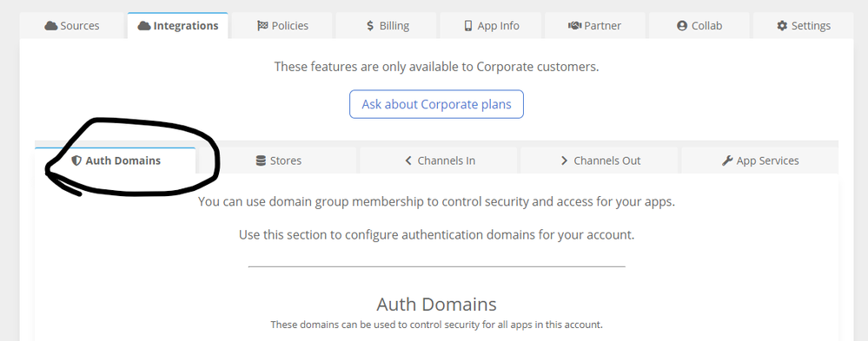This screenshot has height=341, width=868.
Task: Click the user icon on Collab
Action: 682,26
